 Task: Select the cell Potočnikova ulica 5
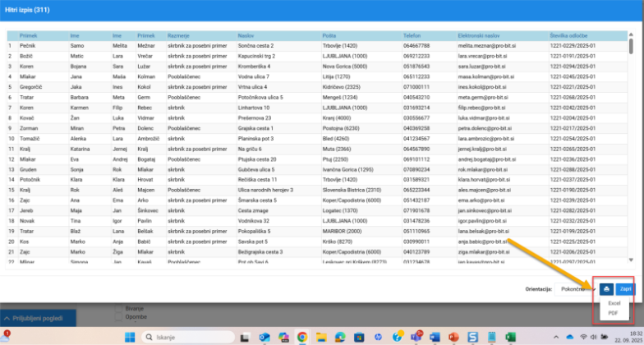[x=260, y=97]
